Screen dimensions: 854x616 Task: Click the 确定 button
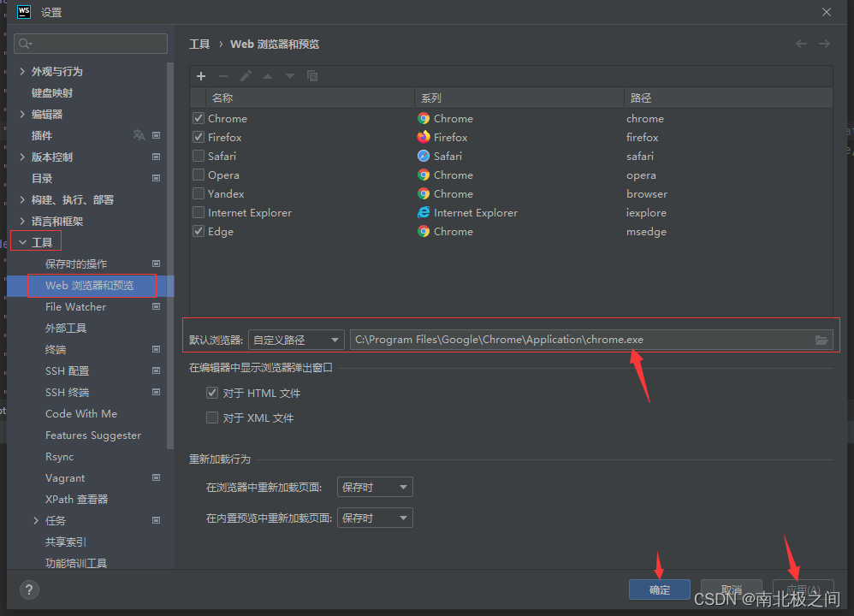pos(660,589)
